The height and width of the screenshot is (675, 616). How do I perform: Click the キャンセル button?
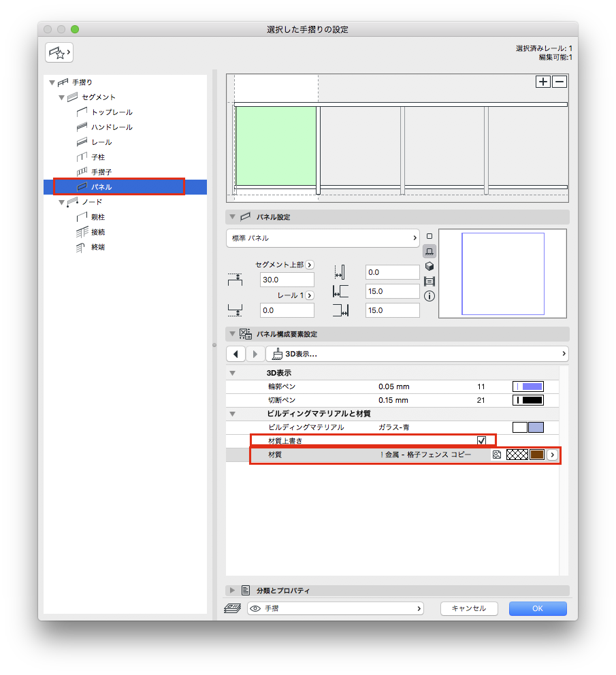click(x=468, y=608)
